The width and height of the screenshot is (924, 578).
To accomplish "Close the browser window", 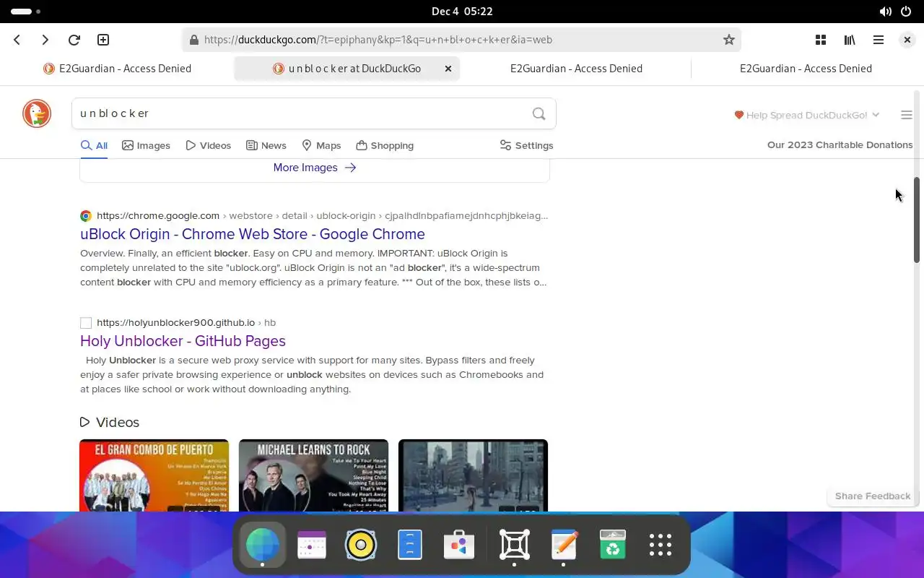I will pos(907,40).
